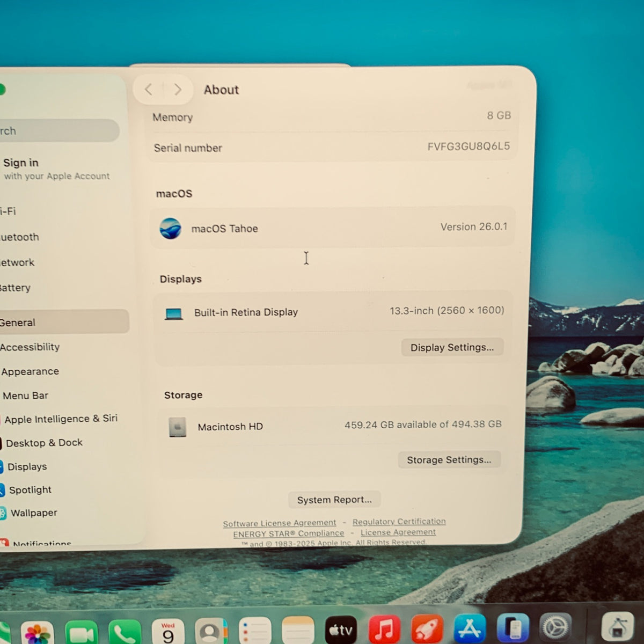Open Storage Settings

point(449,460)
